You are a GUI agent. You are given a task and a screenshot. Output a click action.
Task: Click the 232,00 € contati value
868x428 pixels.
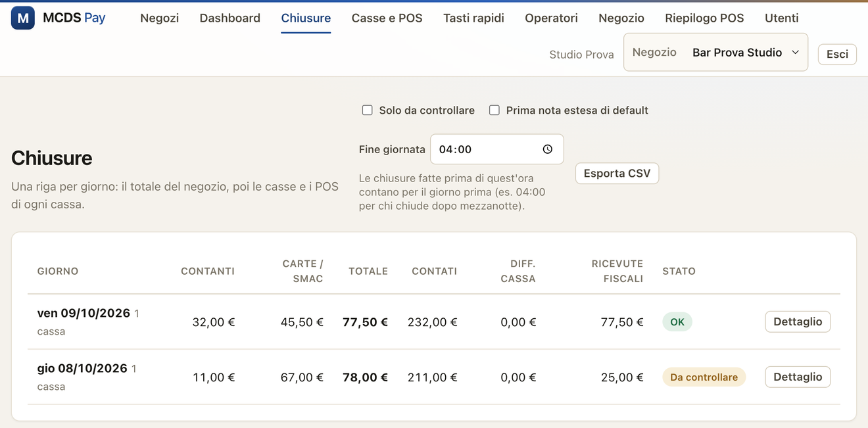point(433,322)
